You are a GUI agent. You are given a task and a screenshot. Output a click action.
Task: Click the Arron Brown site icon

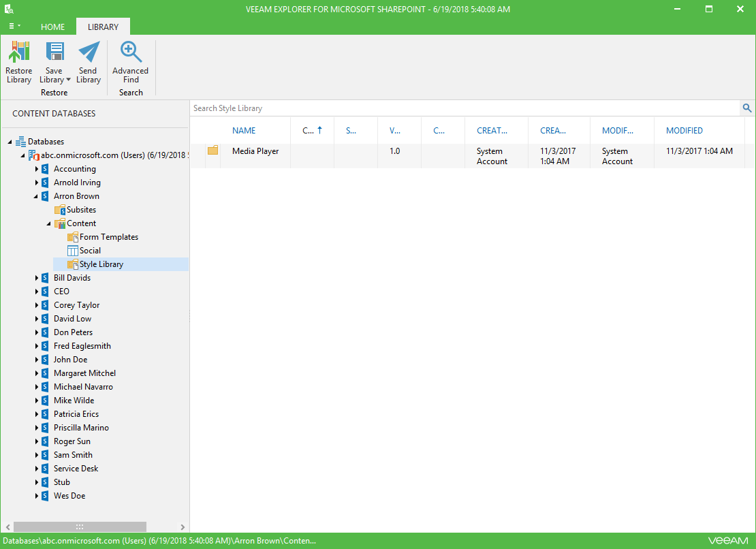(46, 196)
